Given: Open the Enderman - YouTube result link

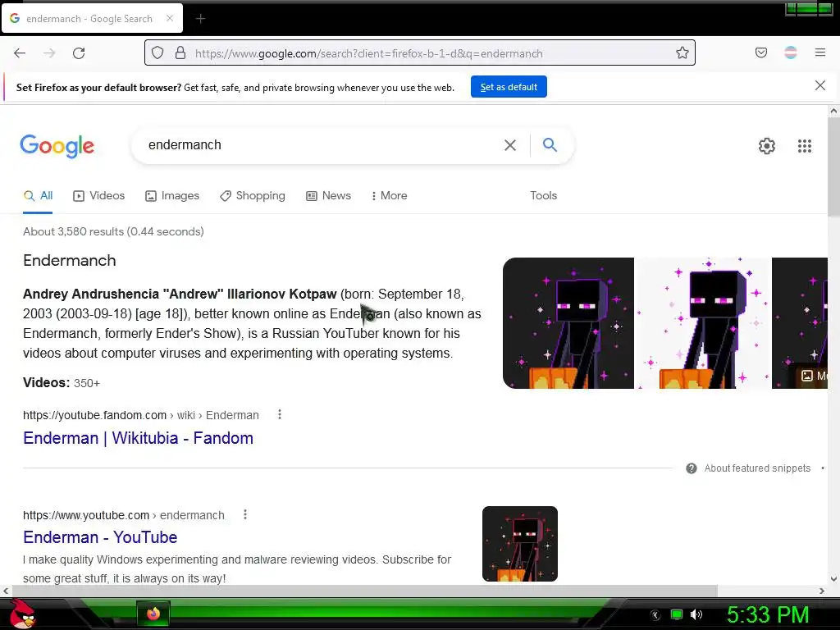Looking at the screenshot, I should tap(100, 537).
